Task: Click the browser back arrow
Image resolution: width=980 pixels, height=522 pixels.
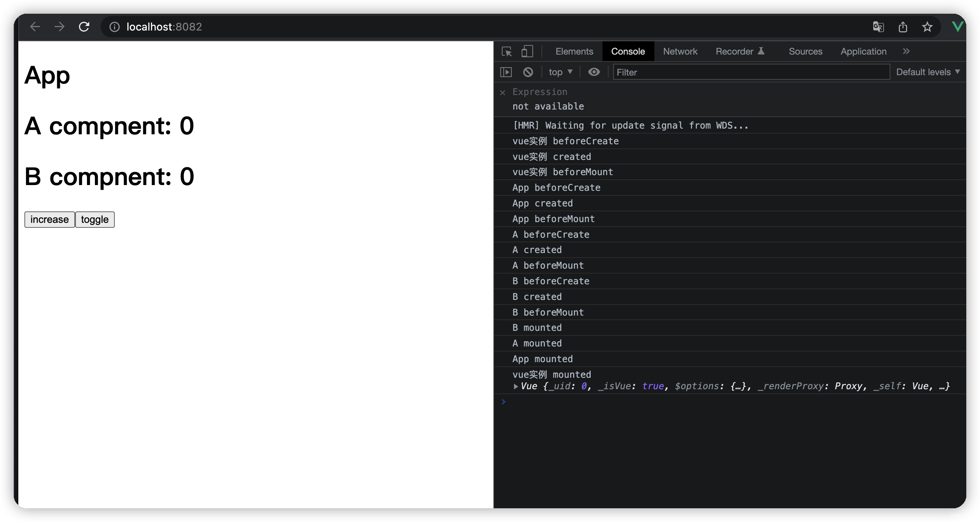Action: (35, 27)
